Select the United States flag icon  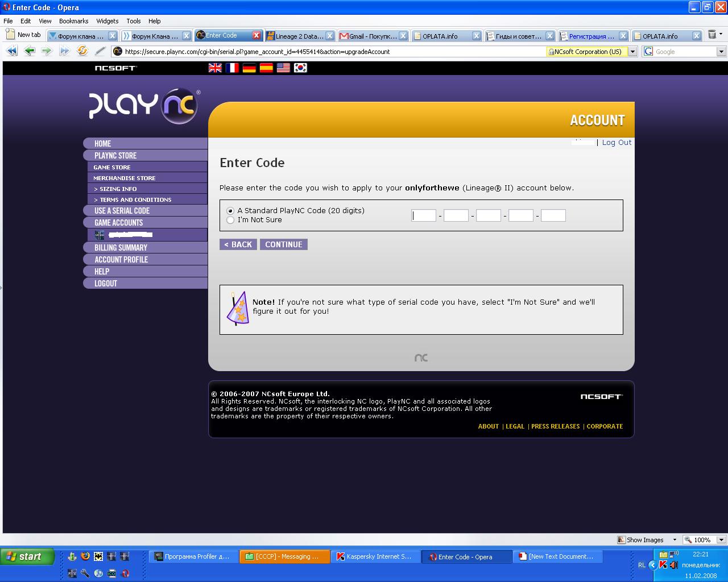point(283,68)
